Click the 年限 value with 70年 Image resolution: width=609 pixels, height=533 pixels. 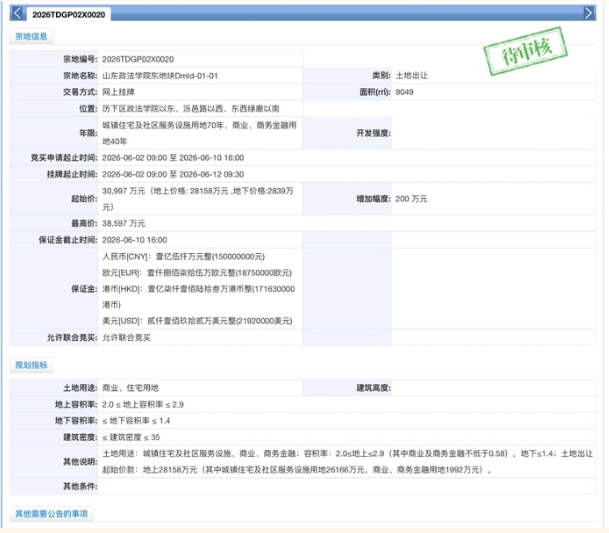(199, 133)
